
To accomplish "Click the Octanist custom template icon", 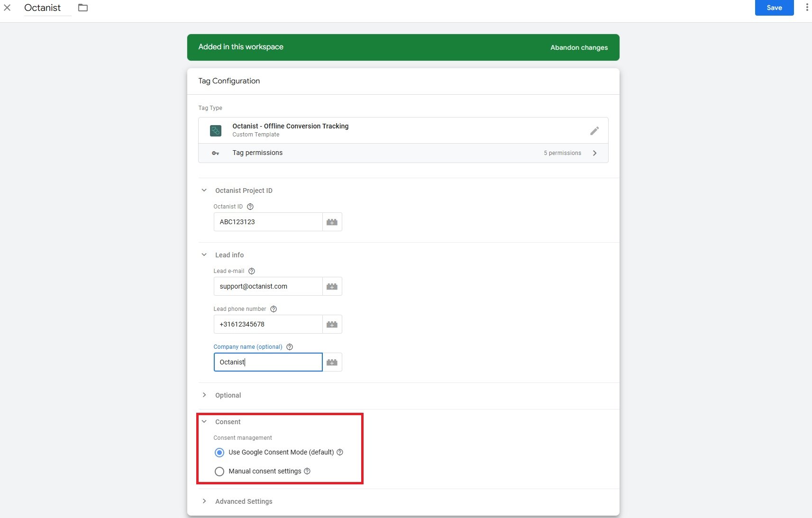I will click(216, 130).
